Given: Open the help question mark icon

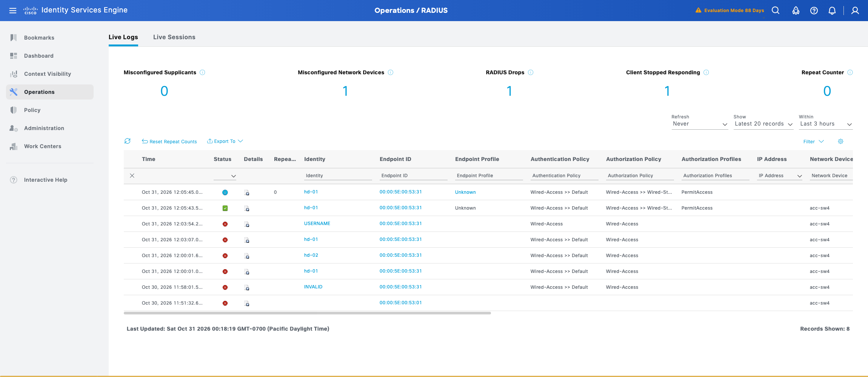Looking at the screenshot, I should pos(814,11).
